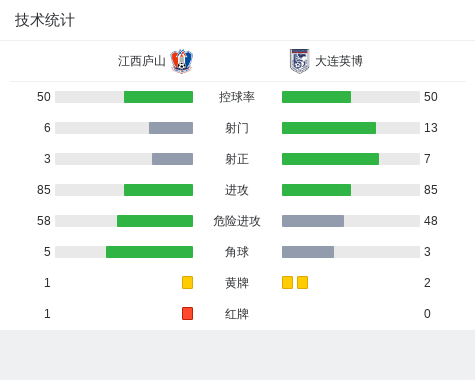Click 江西庐山's gray 射门 bar showing 6
This screenshot has height=380, width=475.
point(171,128)
